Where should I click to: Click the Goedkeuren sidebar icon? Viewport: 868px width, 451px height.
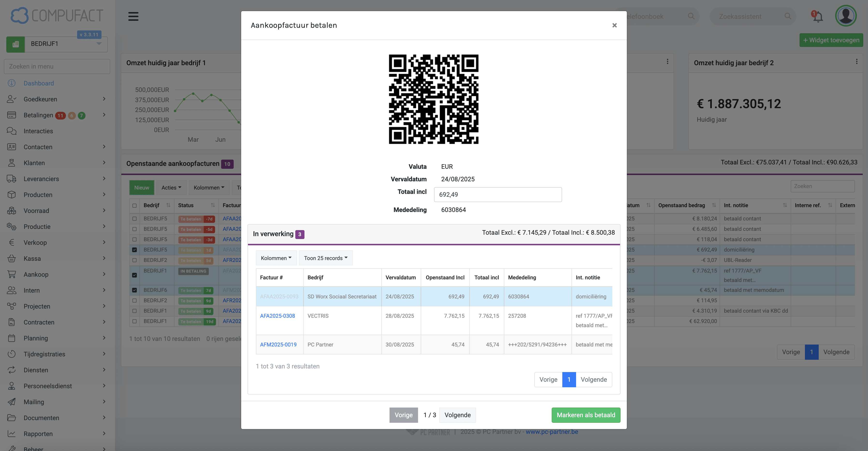pyautogui.click(x=11, y=99)
